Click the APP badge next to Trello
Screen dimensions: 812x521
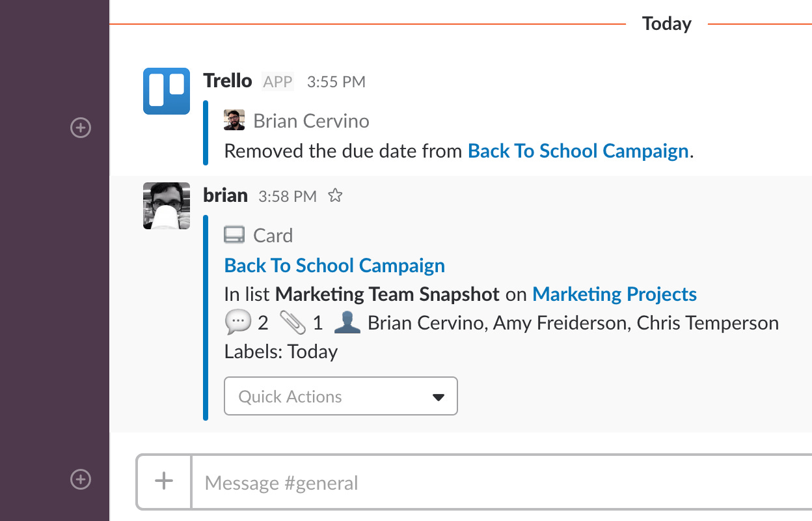point(277,81)
